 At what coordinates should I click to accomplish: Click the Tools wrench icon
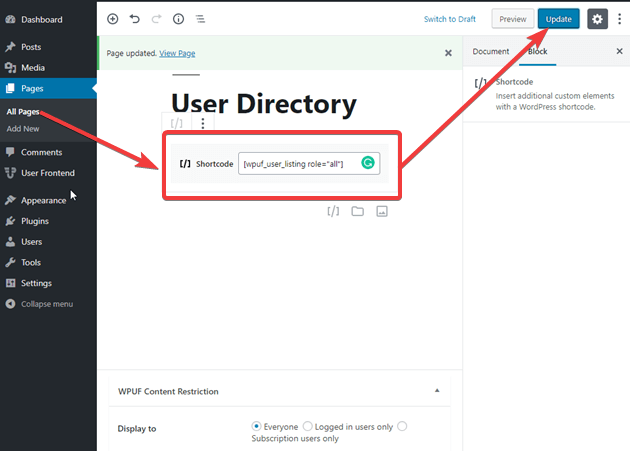tap(10, 262)
